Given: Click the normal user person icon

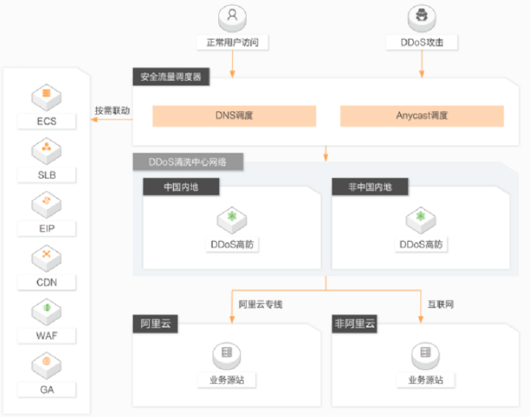Looking at the screenshot, I should 232,17.
